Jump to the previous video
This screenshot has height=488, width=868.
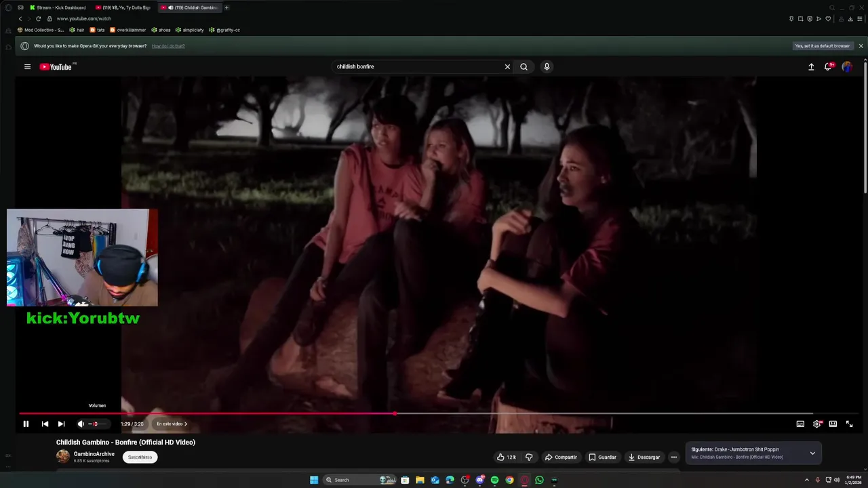pyautogui.click(x=45, y=424)
